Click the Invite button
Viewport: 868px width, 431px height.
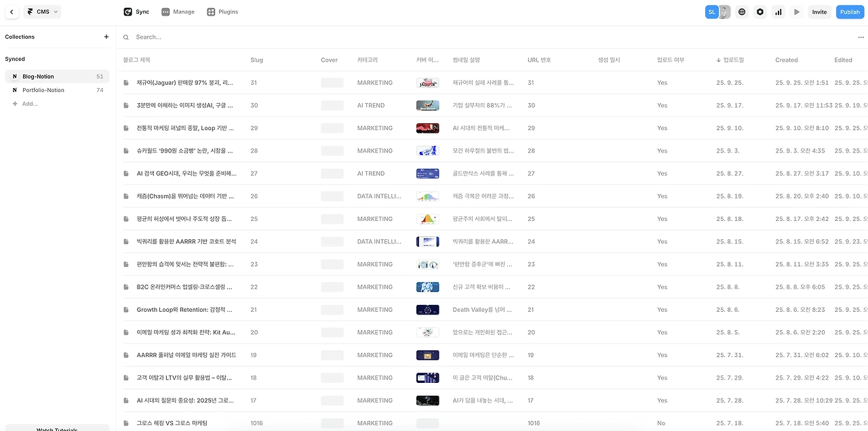pos(819,12)
